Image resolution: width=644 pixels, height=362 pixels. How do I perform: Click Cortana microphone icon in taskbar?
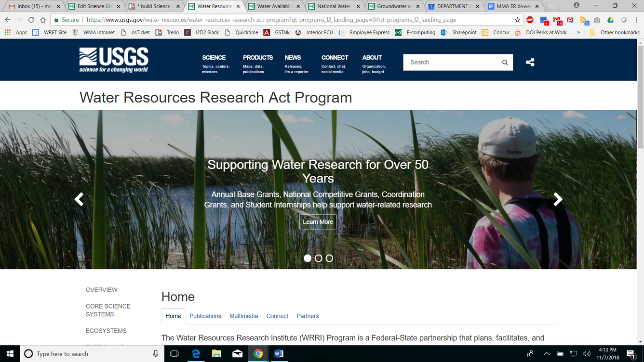coord(156,354)
